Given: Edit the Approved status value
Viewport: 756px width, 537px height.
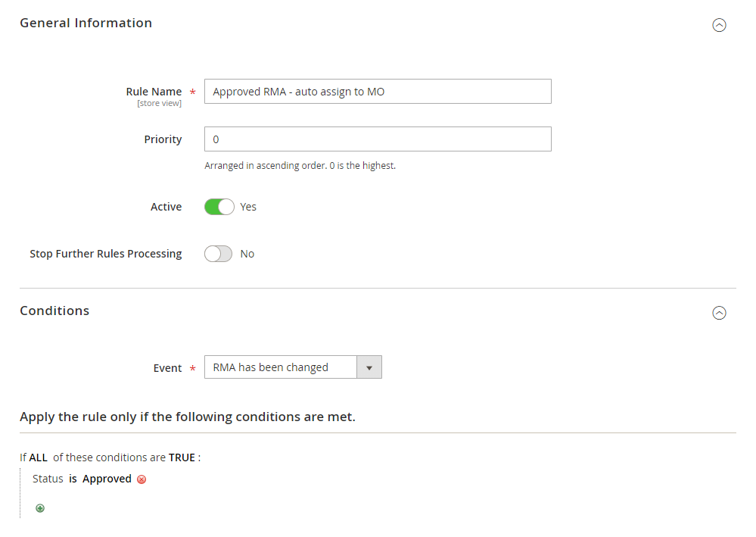Looking at the screenshot, I should pyautogui.click(x=107, y=479).
